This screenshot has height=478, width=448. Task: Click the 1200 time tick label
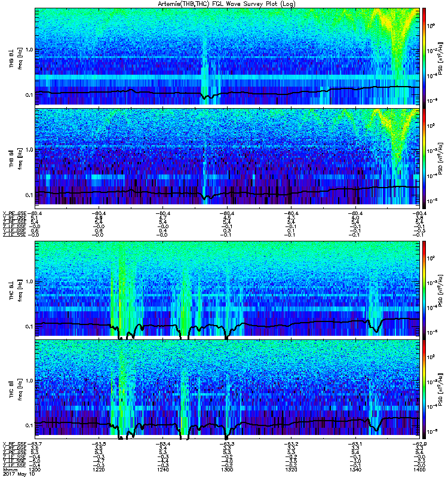[x=35, y=470]
